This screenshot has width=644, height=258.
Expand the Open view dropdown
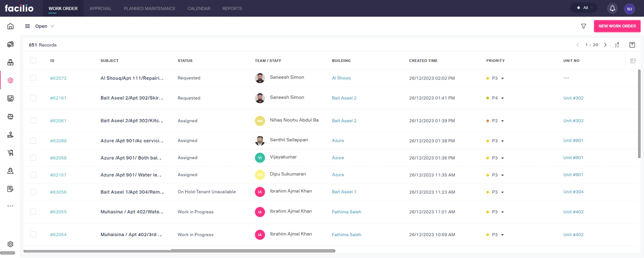(44, 26)
